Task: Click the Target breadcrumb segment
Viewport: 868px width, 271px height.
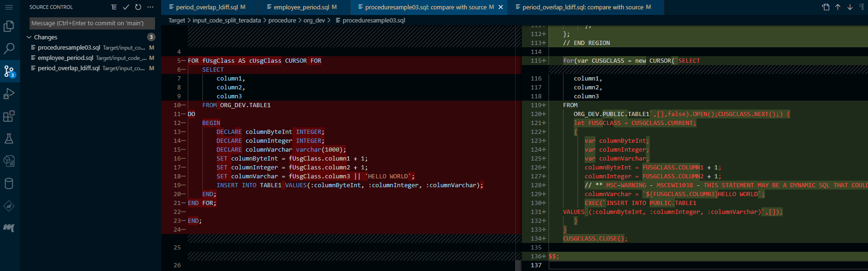Action: point(177,20)
